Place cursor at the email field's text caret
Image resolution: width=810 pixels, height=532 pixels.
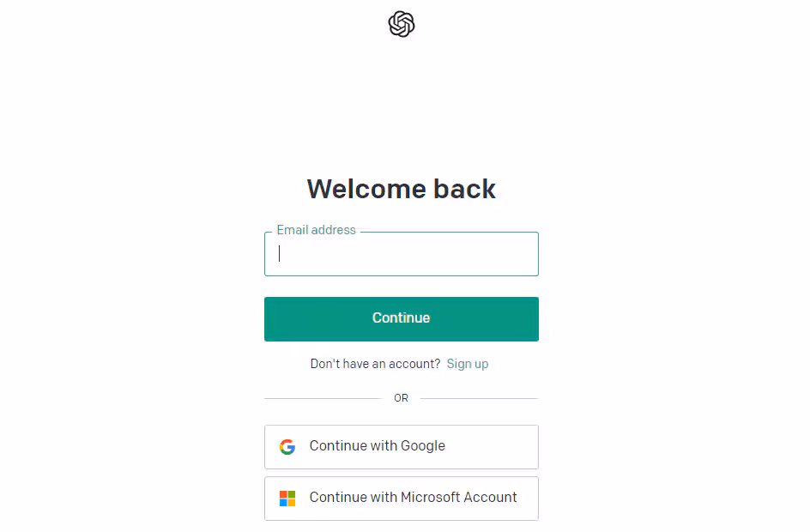tap(280, 254)
